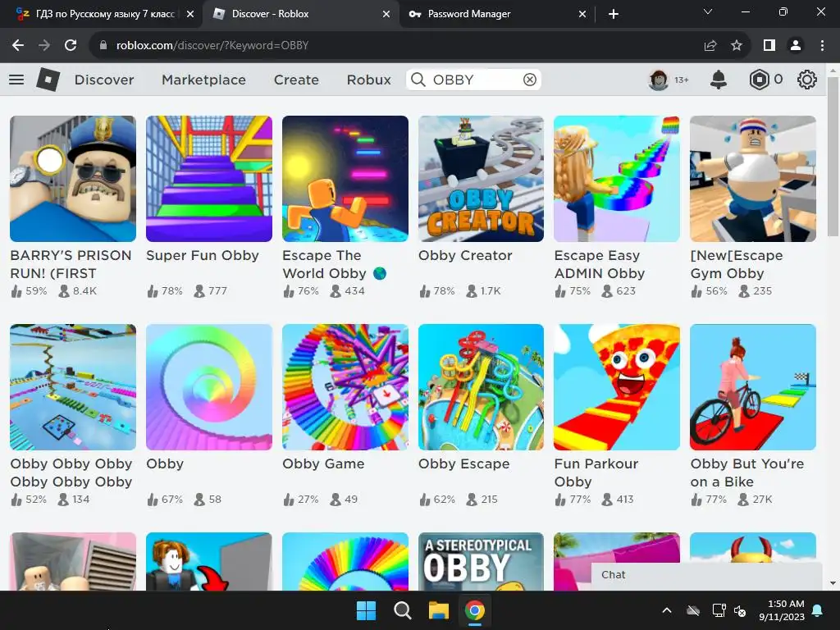This screenshot has height=630, width=840.
Task: Open Windows taskbar search
Action: pos(402,610)
